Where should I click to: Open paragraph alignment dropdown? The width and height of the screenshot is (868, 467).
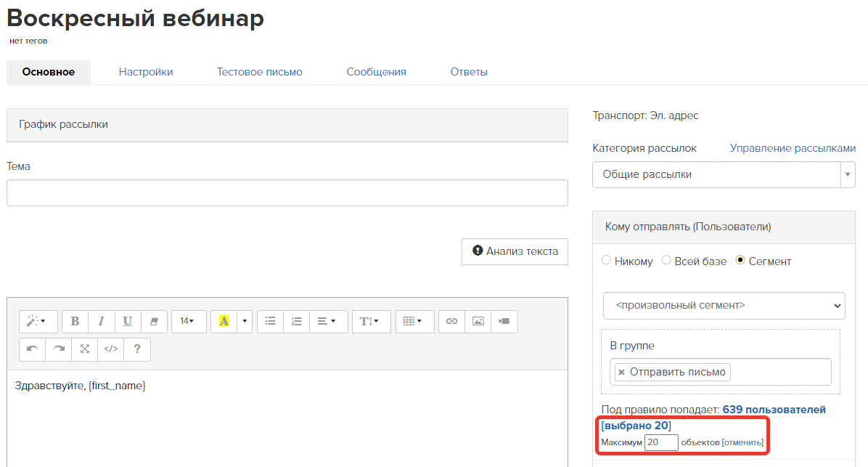tap(328, 321)
